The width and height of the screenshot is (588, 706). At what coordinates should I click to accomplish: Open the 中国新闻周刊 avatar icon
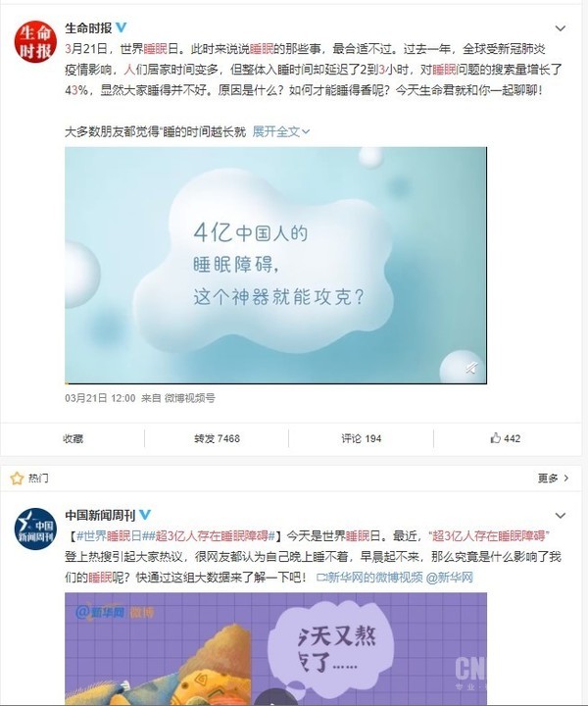point(35,529)
